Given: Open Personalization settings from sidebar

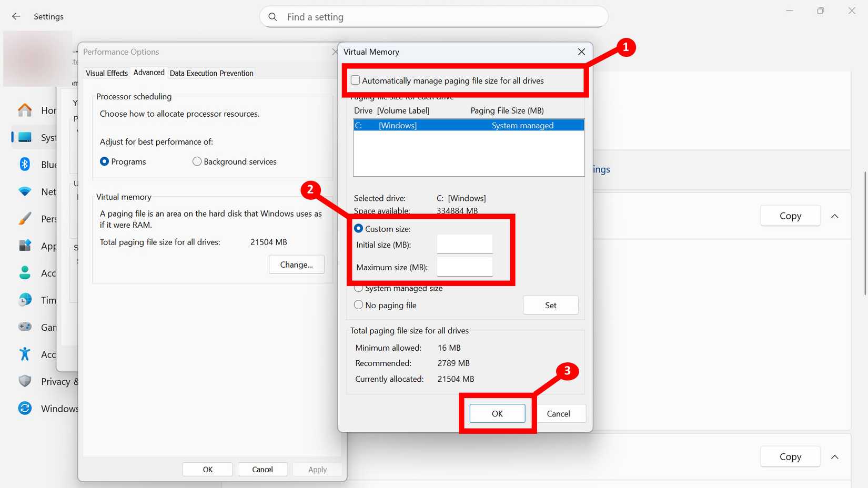Looking at the screenshot, I should pos(25,218).
